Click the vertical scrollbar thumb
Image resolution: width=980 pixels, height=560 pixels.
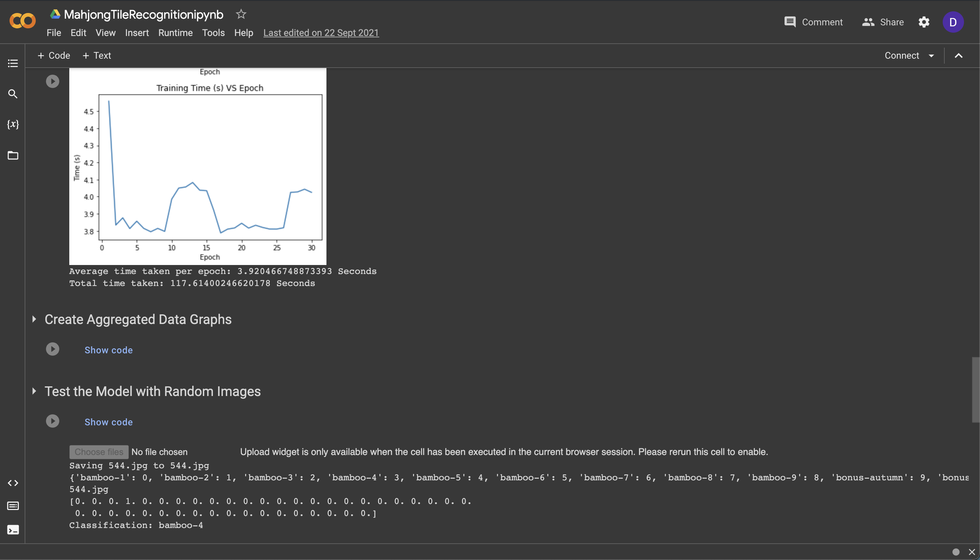tap(976, 390)
